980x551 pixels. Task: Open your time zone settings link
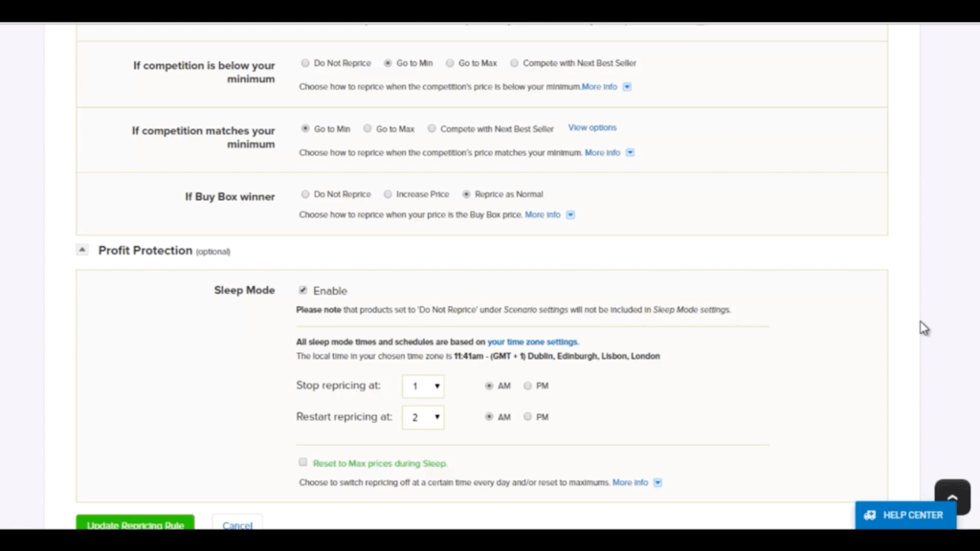[533, 342]
